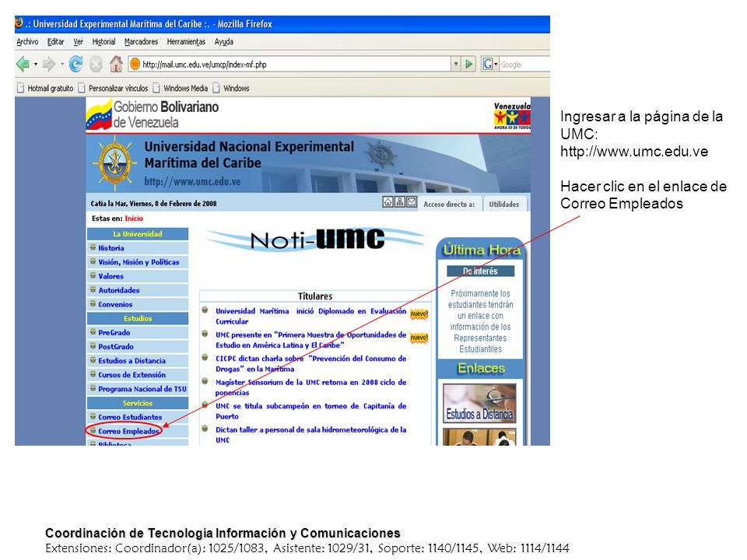Open UMC subcampeón torneo Capitanía headline

click(x=310, y=411)
